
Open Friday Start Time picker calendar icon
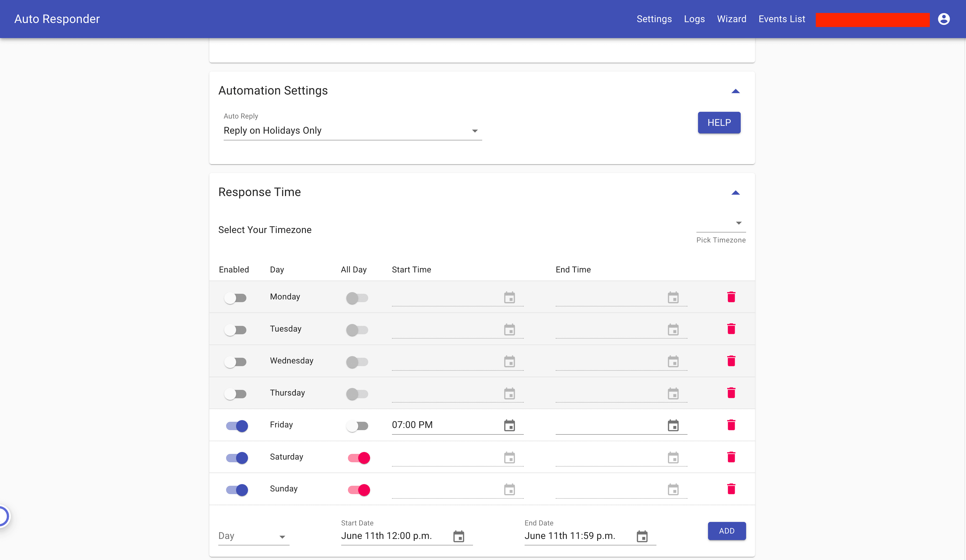[x=509, y=425]
